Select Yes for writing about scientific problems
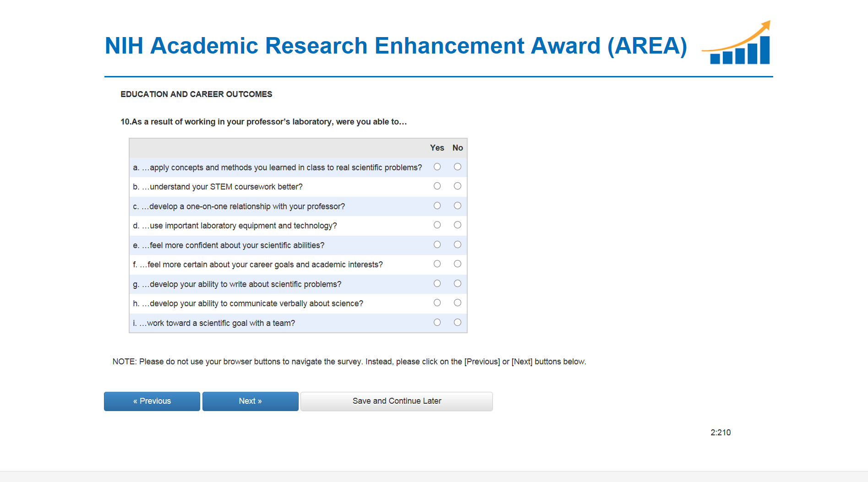The height and width of the screenshot is (482, 868). click(437, 284)
